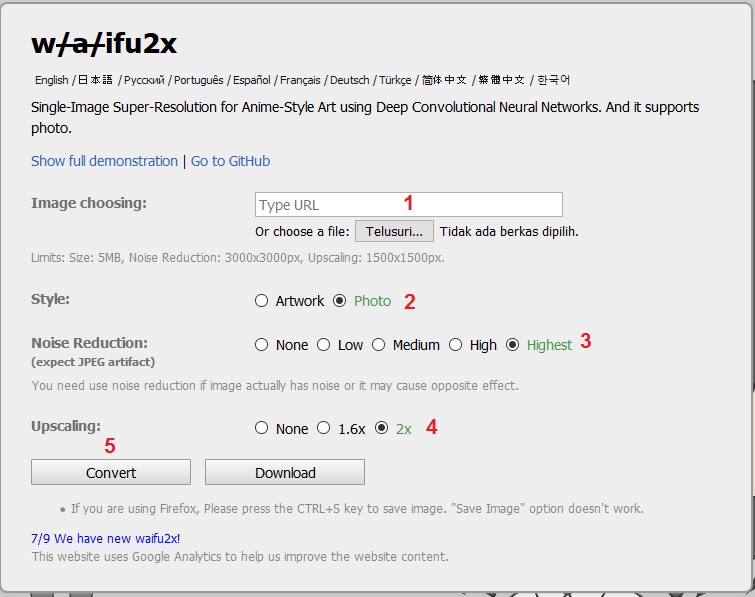The height and width of the screenshot is (597, 755).
Task: Switch language to Türkçe
Action: (395, 80)
